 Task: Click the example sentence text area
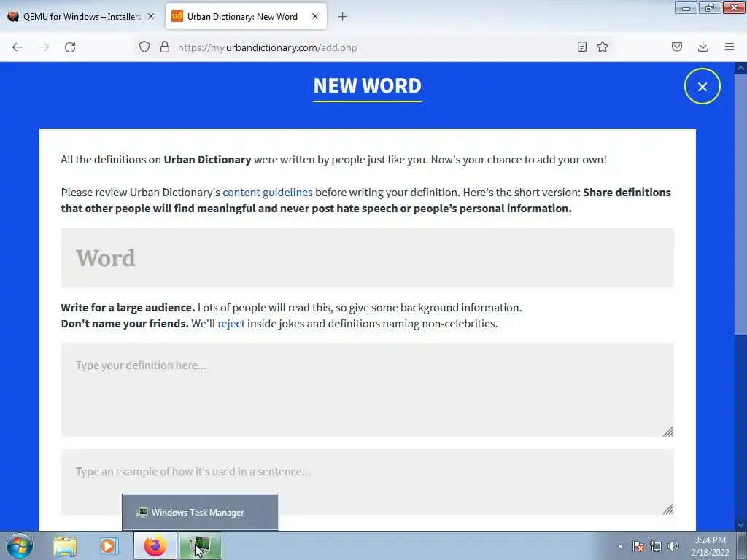(x=368, y=482)
